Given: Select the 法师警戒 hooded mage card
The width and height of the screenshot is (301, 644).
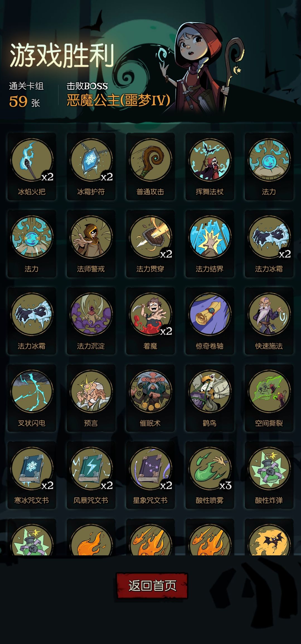Looking at the screenshot, I should click(91, 244).
